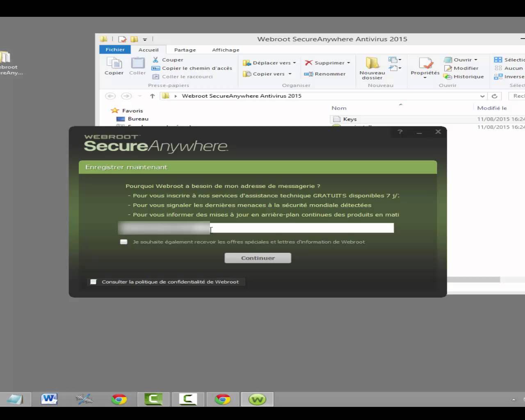Click the Renommer command
This screenshot has height=420, width=525.
[x=325, y=74]
